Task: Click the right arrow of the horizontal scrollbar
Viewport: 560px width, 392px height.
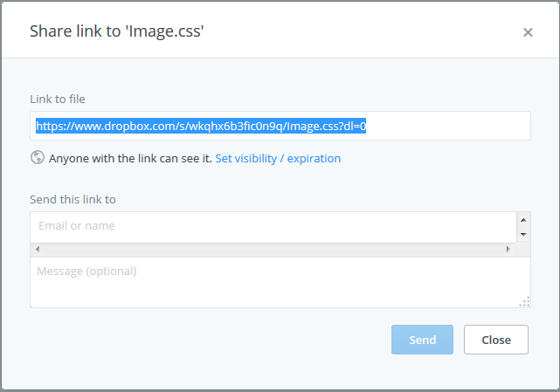Action: (x=508, y=249)
